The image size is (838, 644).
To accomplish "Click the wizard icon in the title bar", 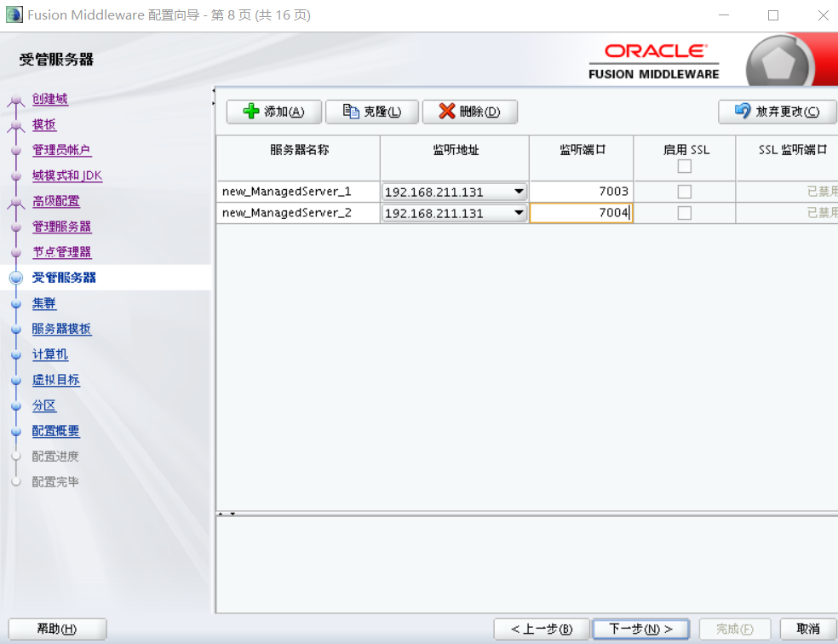I will pyautogui.click(x=14, y=14).
